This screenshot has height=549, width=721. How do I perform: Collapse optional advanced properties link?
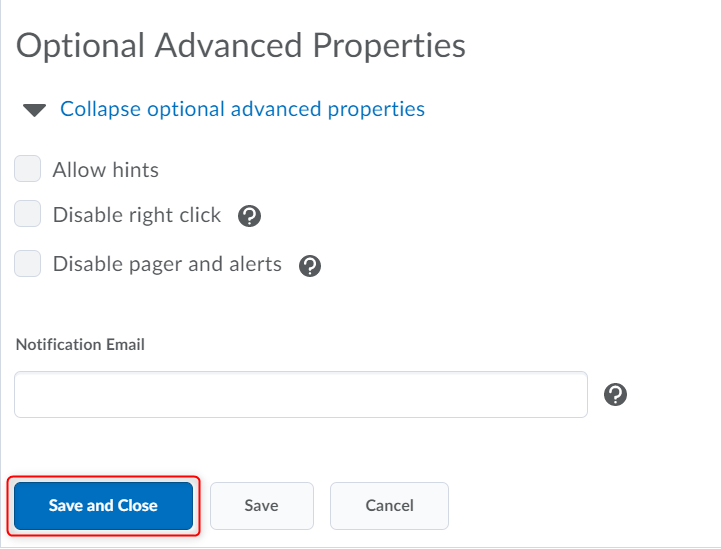point(242,109)
